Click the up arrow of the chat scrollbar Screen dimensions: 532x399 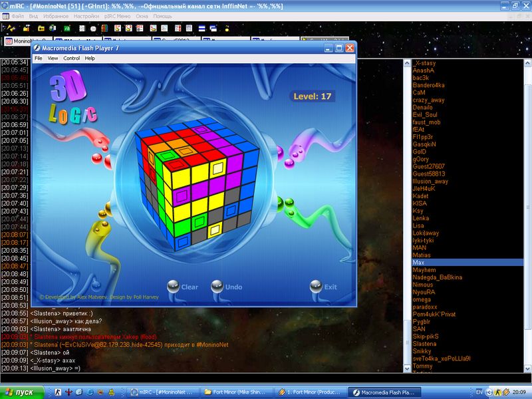407,63
